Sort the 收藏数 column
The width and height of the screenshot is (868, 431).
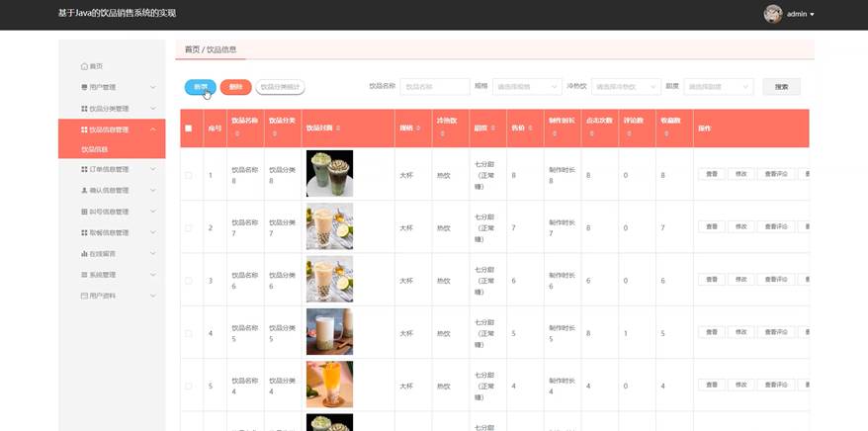click(666, 133)
